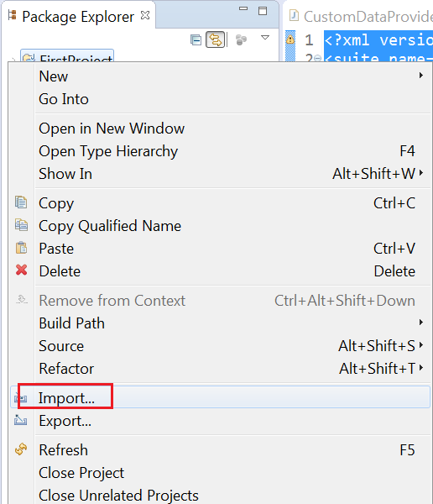Click the Copy icon in the menu
Viewport: 433px width, 504px height.
(x=21, y=202)
